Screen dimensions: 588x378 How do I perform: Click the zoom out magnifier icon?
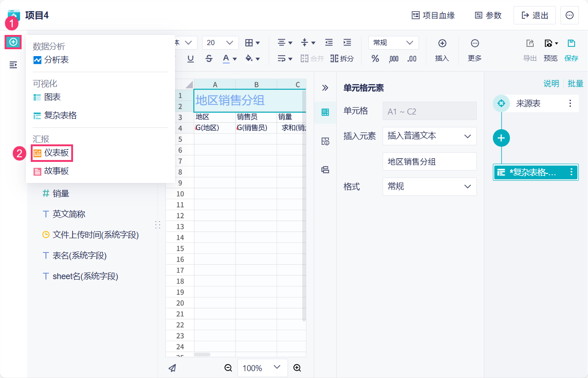point(228,368)
